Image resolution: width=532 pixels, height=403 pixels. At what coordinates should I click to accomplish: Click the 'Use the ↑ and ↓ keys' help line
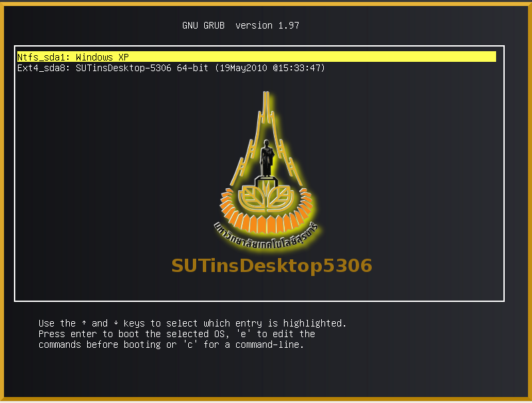pyautogui.click(x=192, y=323)
